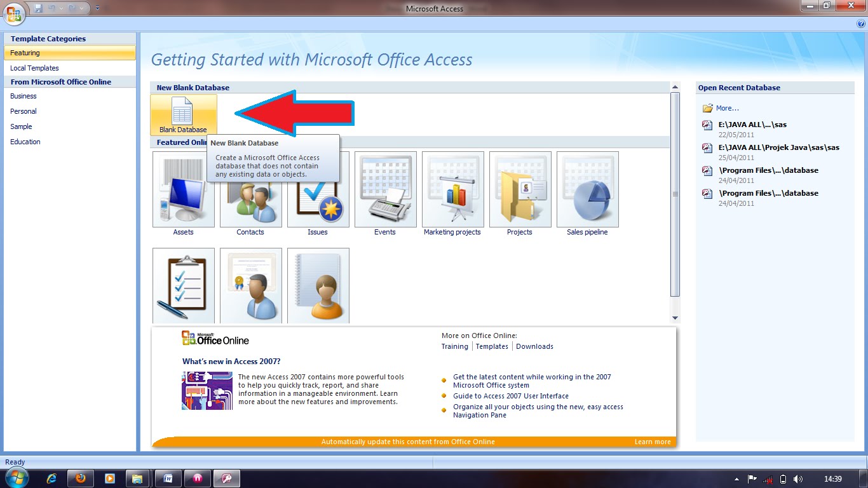
Task: Click the Learn more link
Action: pos(653,442)
